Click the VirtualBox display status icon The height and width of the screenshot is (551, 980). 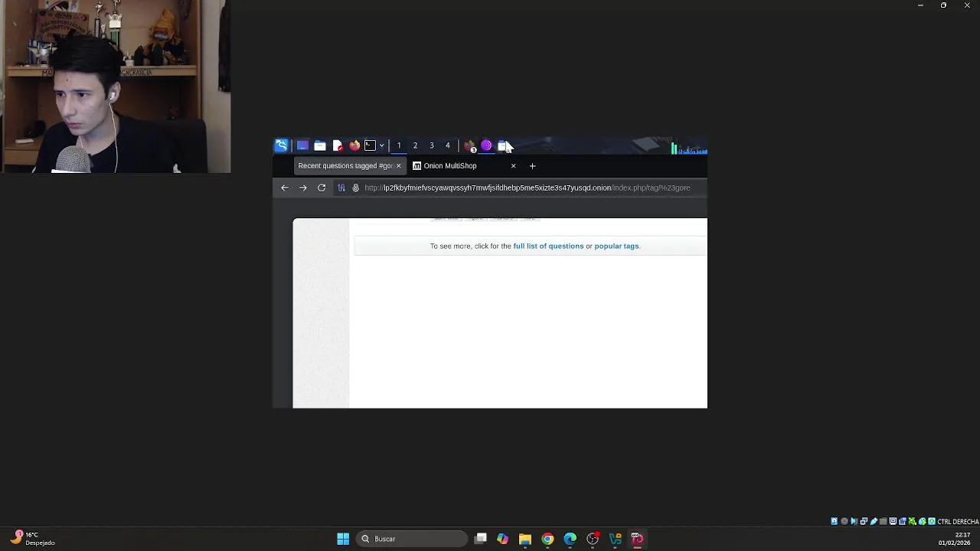[x=893, y=521]
